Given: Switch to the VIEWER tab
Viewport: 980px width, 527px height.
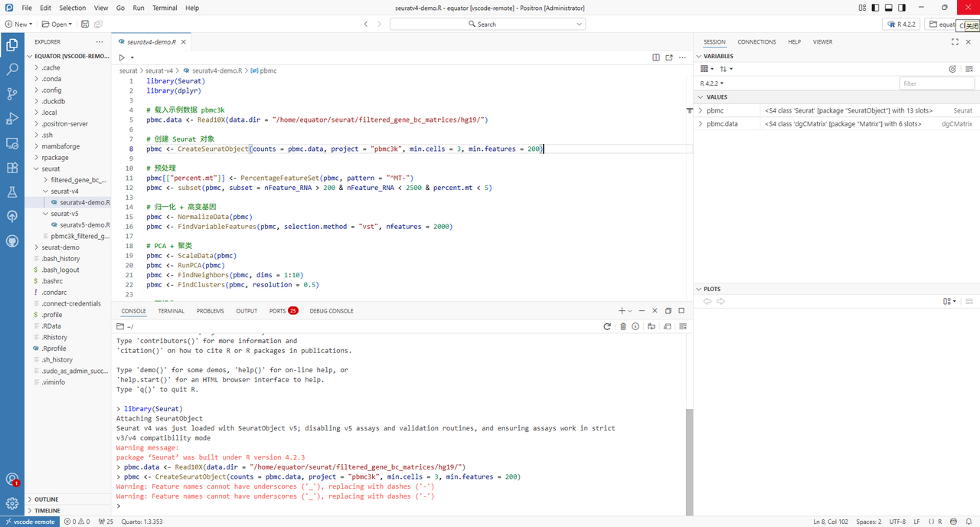Looking at the screenshot, I should (x=822, y=42).
